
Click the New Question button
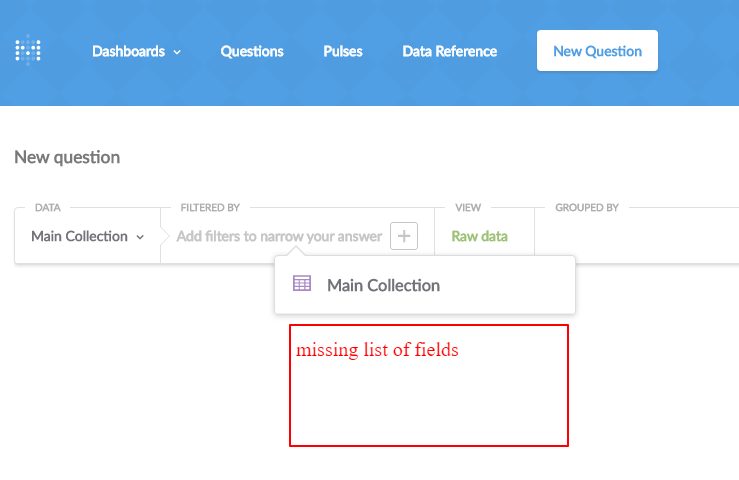pos(597,50)
